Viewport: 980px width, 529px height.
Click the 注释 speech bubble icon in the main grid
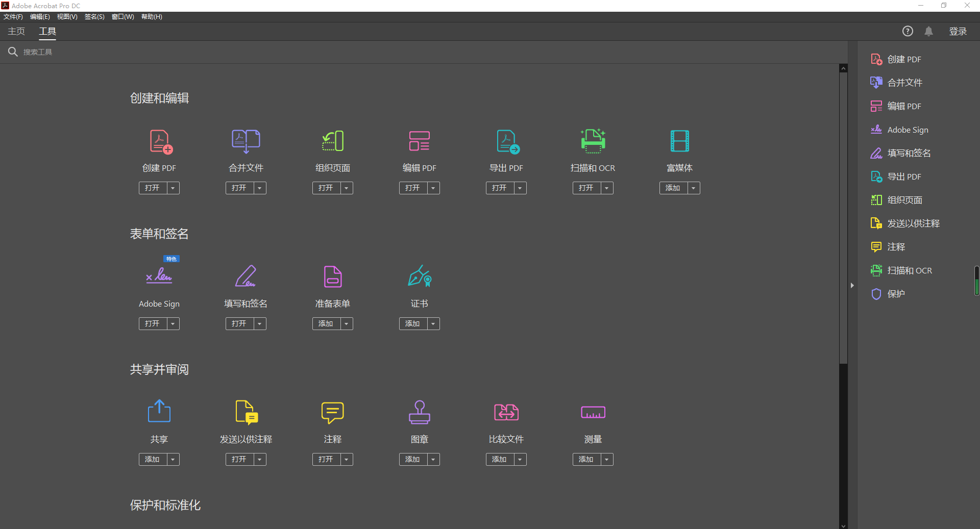coord(333,413)
